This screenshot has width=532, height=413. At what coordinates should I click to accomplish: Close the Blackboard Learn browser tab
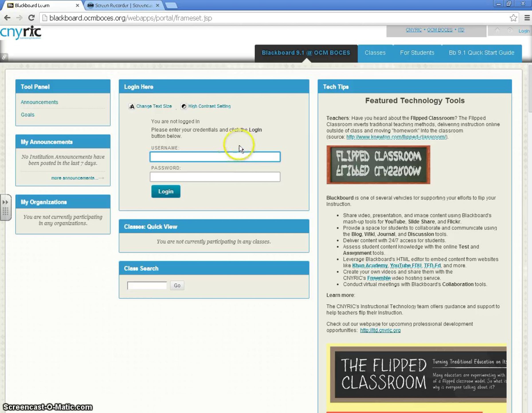point(77,5)
